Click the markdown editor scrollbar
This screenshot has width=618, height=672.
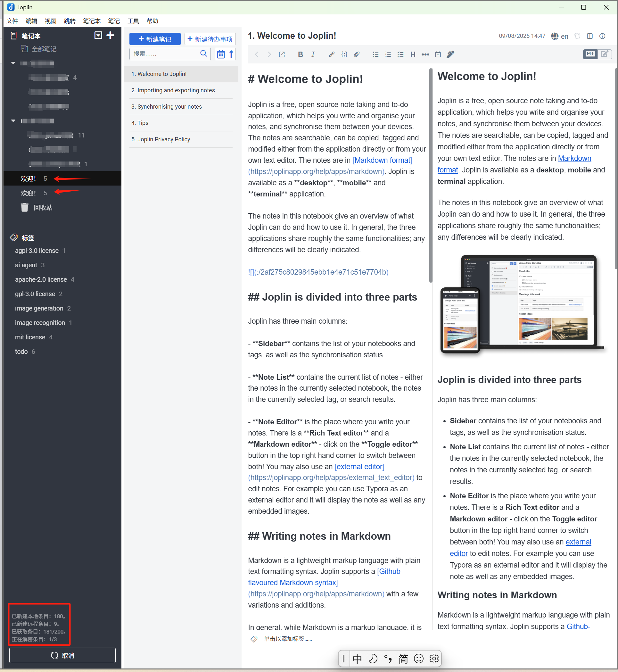coord(431,175)
